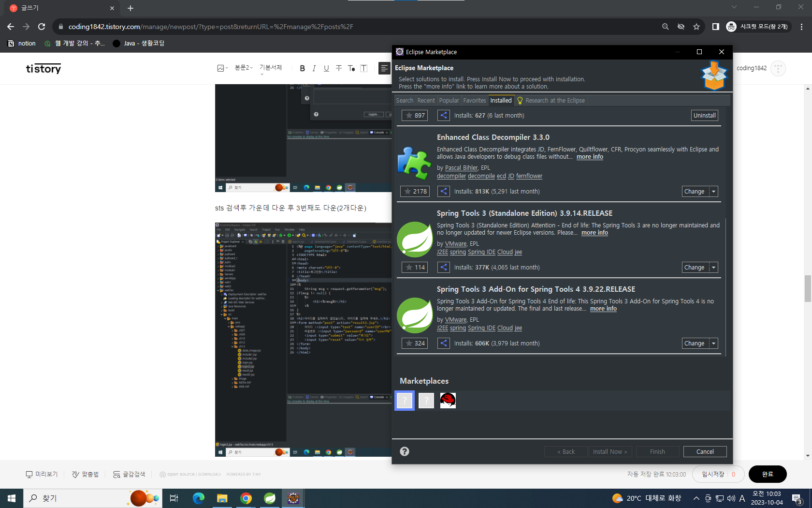Viewport: 812px width, 508px height.
Task: Share the Enhanced Class Decompiler solution
Action: point(443,192)
